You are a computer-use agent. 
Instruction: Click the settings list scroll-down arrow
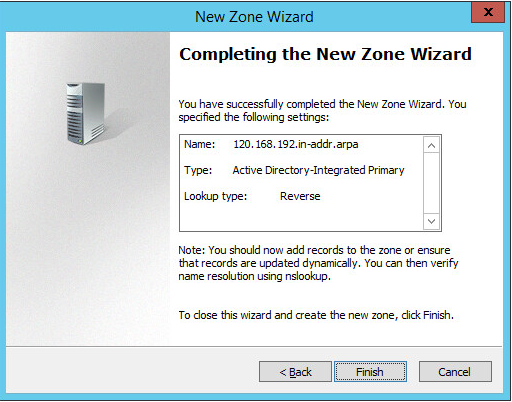[431, 221]
